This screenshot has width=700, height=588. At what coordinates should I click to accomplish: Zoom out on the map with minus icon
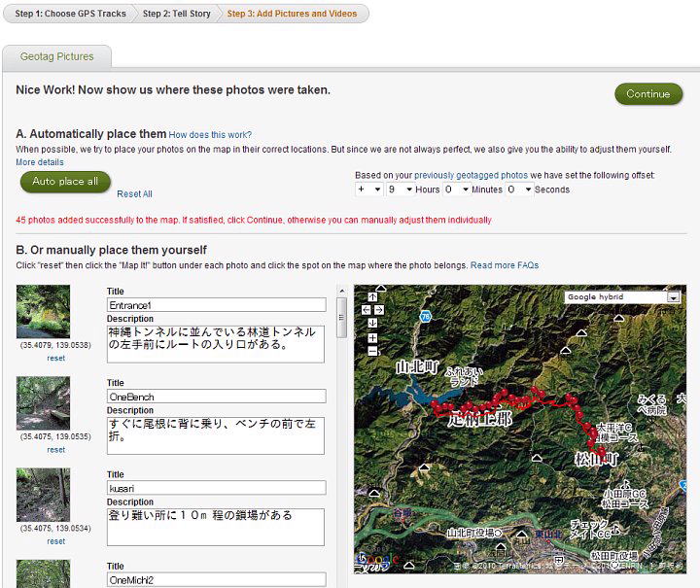coord(372,351)
